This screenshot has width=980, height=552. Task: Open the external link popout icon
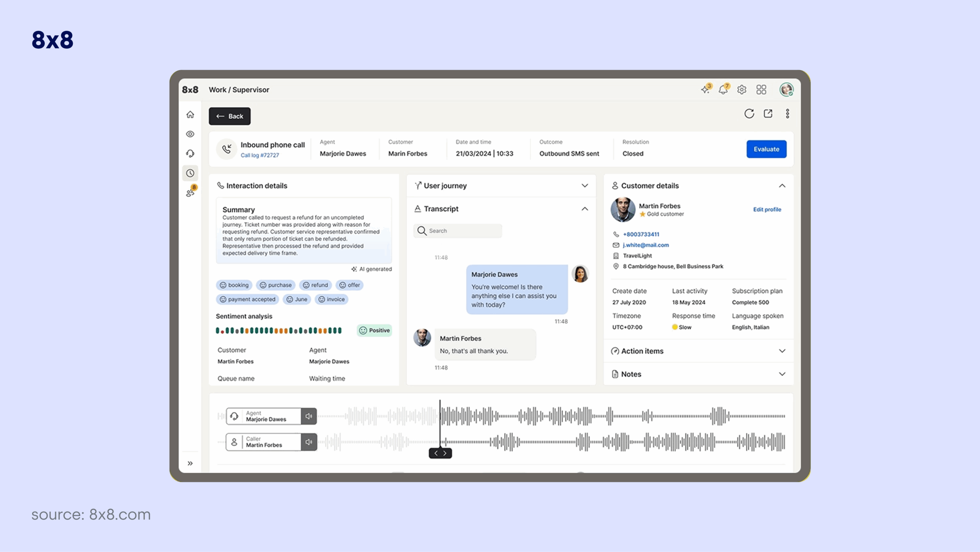pos(768,114)
